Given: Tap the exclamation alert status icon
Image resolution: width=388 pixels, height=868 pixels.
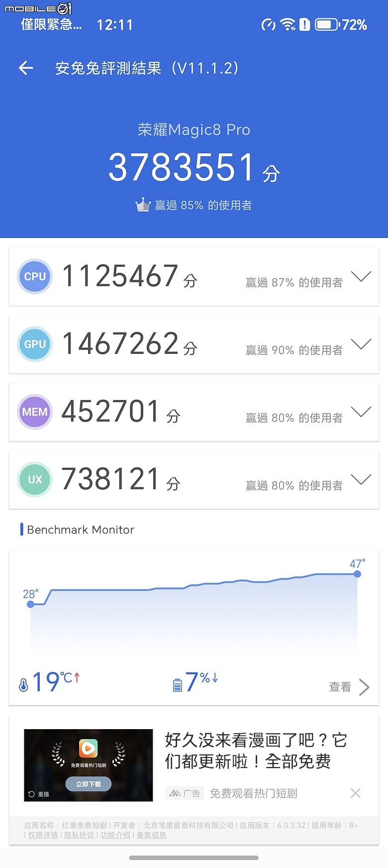Looking at the screenshot, I should pos(305,24).
